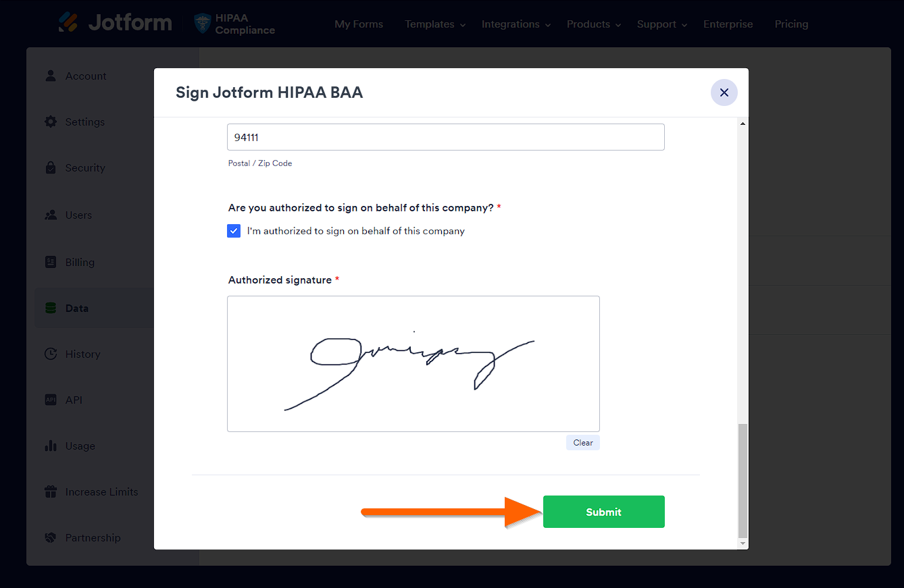The image size is (904, 588).
Task: Click the authorized to sign checkbox label
Action: 356,231
